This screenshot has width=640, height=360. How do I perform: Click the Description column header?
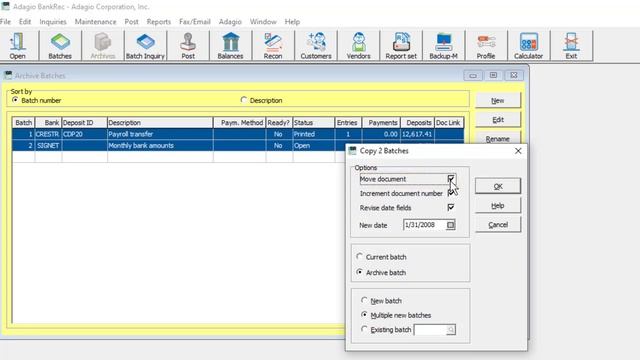160,122
